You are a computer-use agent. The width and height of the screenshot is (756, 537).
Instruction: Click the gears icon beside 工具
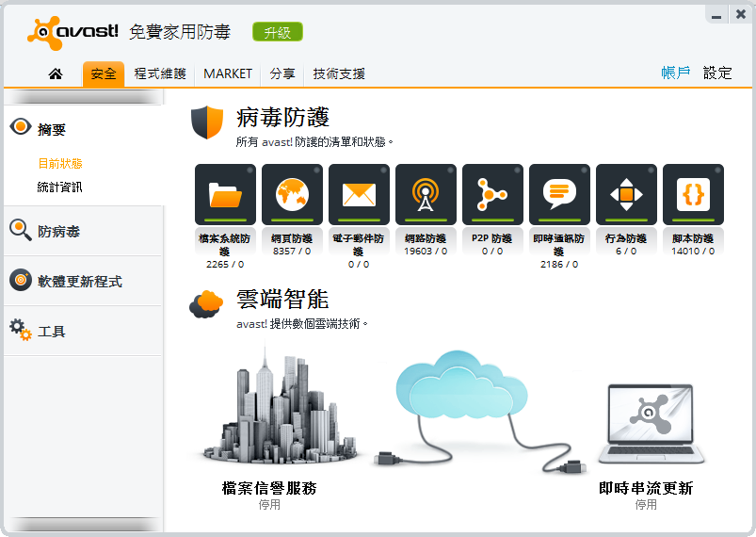click(x=21, y=330)
